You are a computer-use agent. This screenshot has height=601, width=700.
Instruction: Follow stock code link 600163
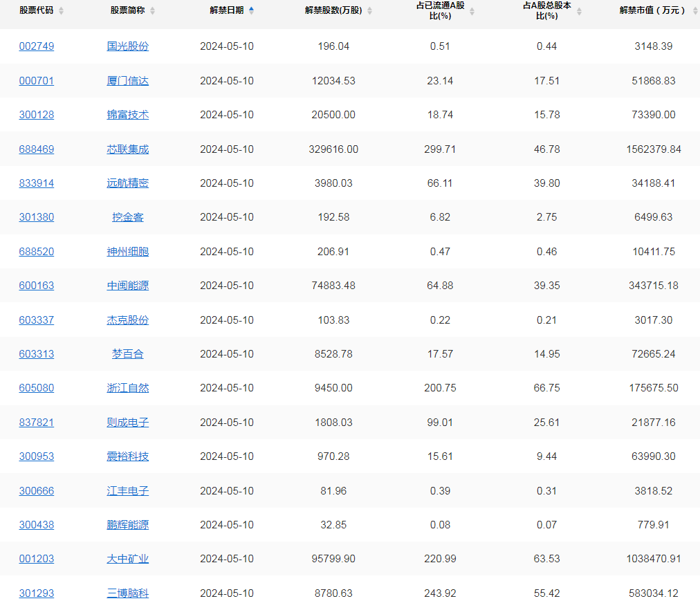[37, 286]
